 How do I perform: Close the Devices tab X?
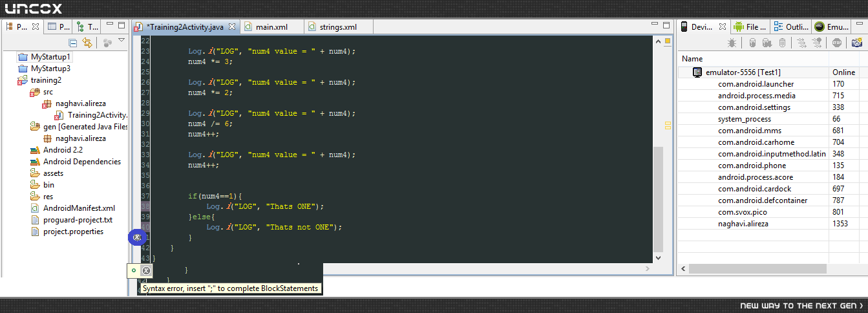(x=722, y=27)
